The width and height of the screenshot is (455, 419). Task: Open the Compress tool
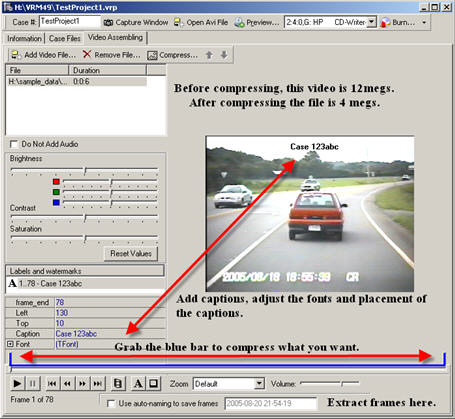coord(173,55)
